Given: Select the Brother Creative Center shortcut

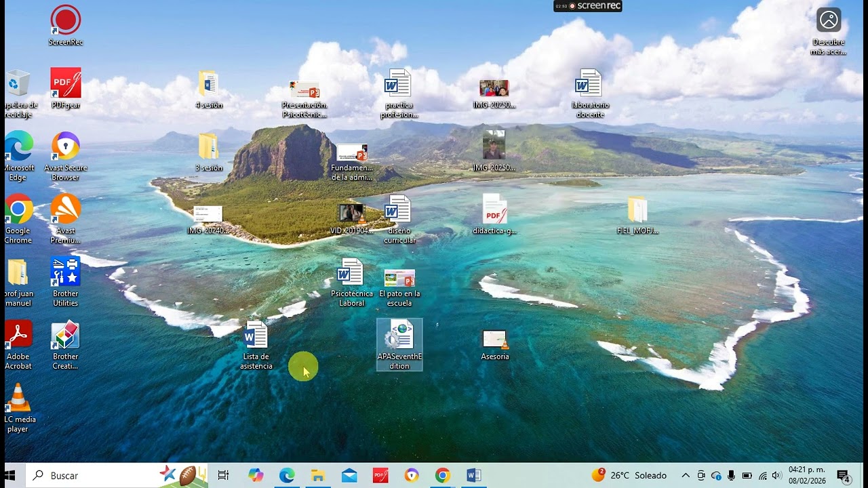Looking at the screenshot, I should (66, 345).
